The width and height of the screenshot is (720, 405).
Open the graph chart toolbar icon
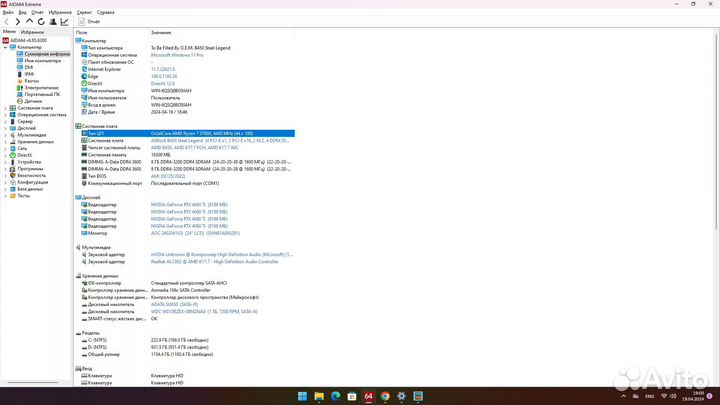click(64, 22)
